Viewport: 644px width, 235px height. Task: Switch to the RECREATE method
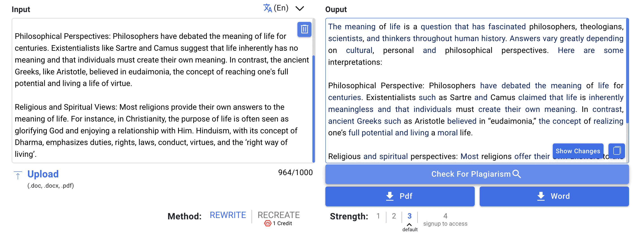coord(278,215)
